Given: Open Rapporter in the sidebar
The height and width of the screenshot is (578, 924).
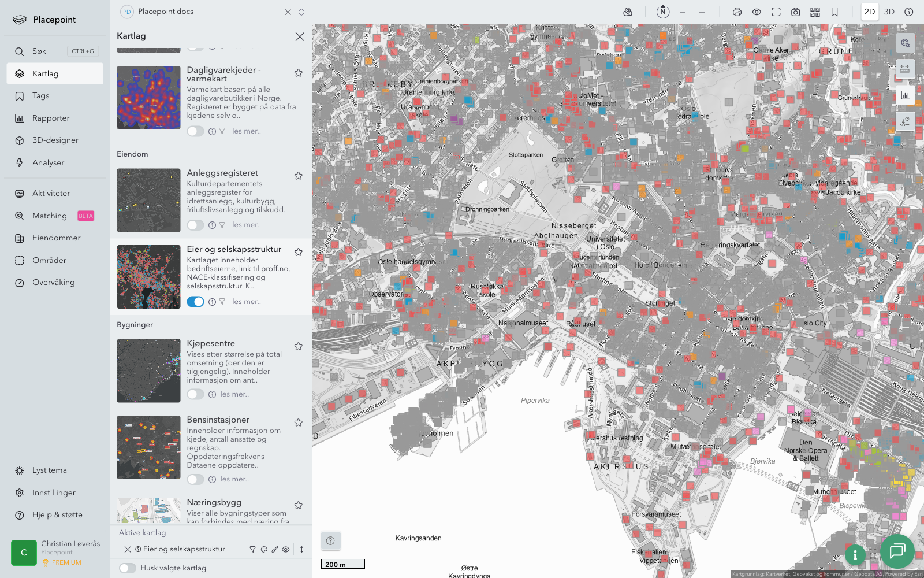Looking at the screenshot, I should [51, 118].
